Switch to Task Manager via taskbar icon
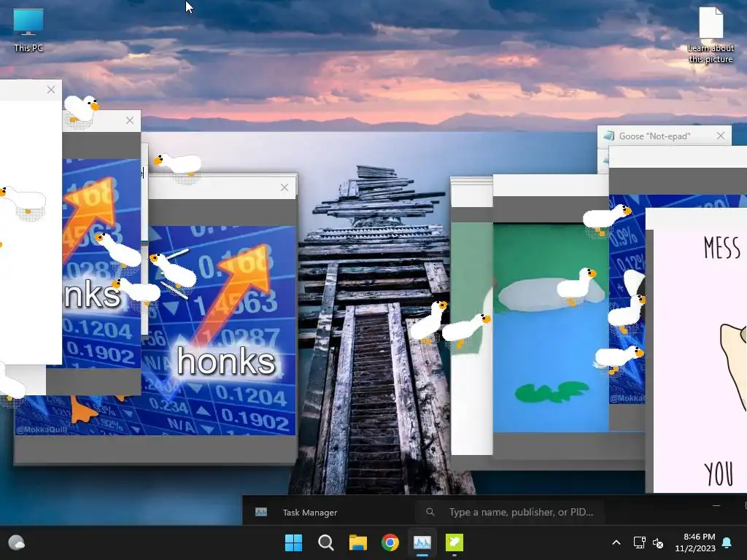The width and height of the screenshot is (747, 560). (422, 542)
